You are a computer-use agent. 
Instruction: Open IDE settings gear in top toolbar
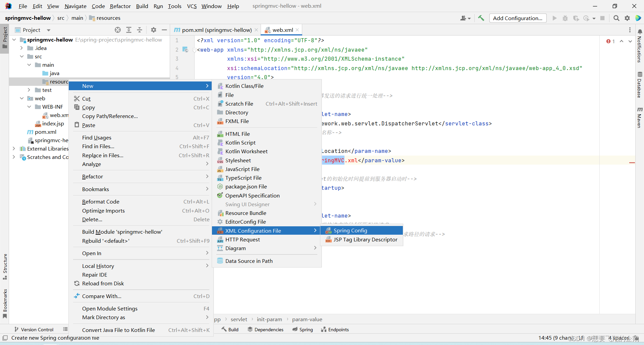(627, 18)
